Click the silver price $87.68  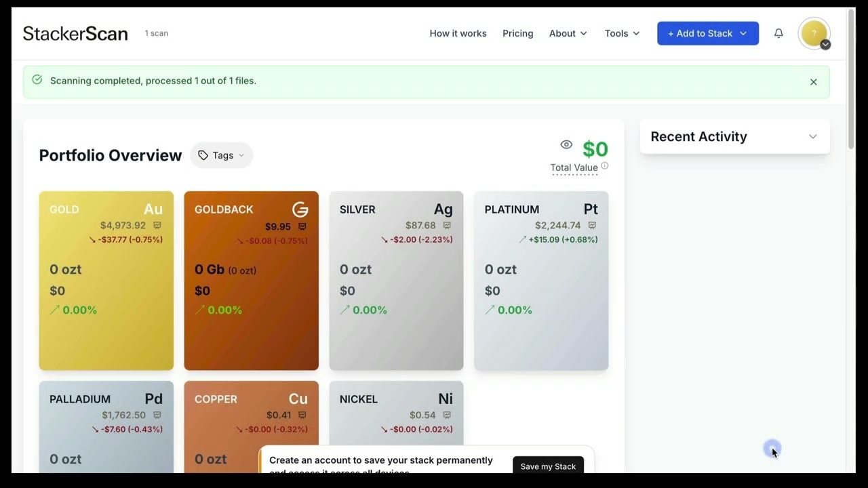tap(420, 226)
